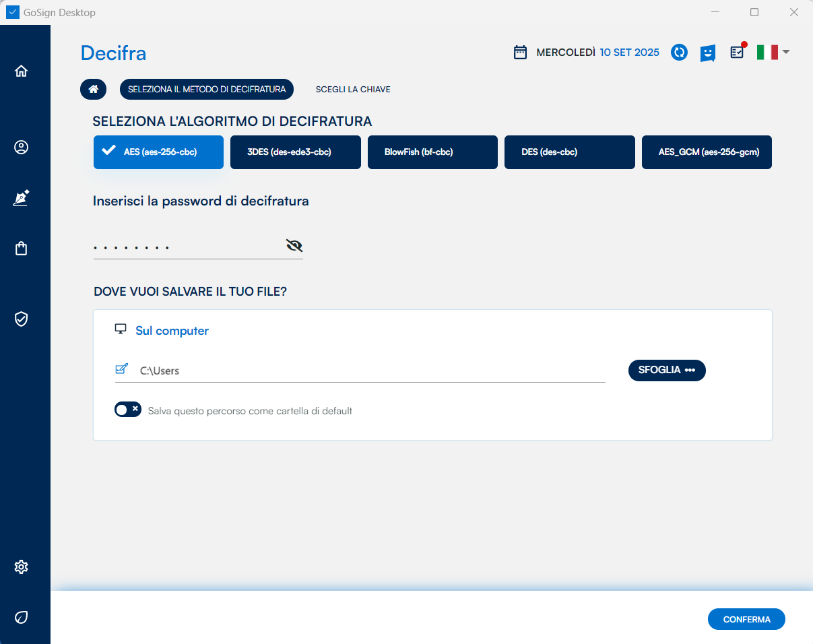Expand the Italian flag language dropdown
This screenshot has width=813, height=644.
[x=773, y=53]
